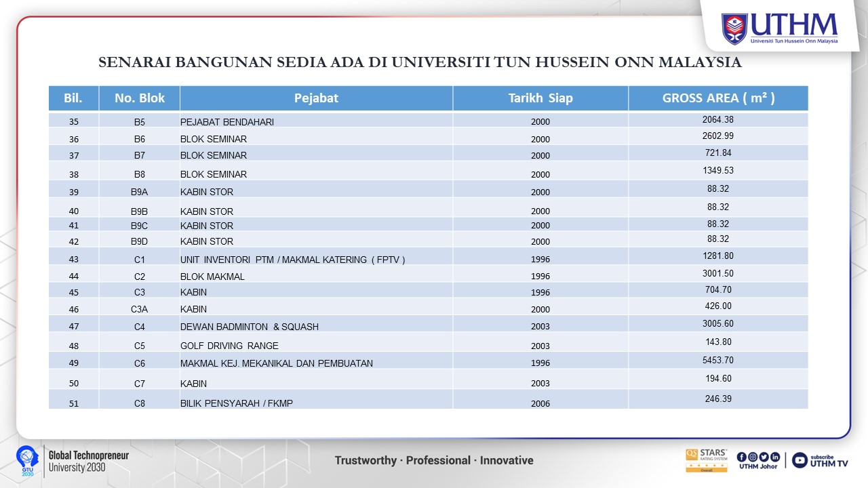Click the slide title "SENARAI BANGUNAN SEDIA ADA"

click(x=420, y=62)
